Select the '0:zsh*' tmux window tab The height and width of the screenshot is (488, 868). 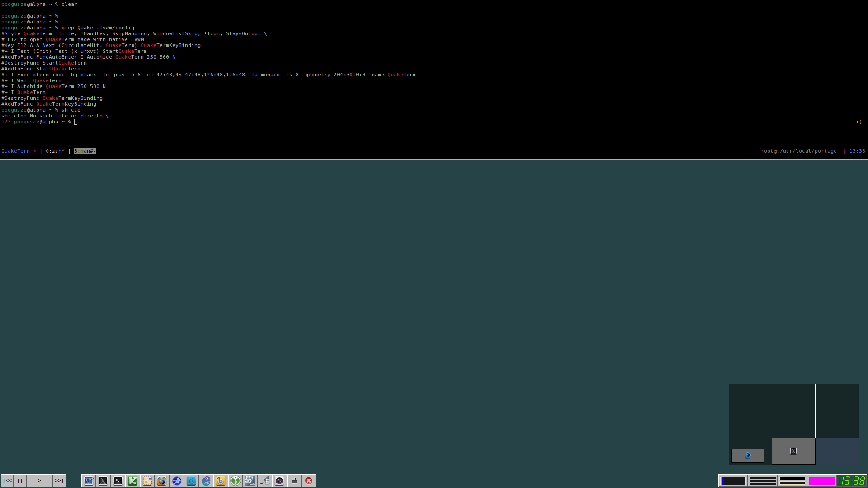[x=55, y=151]
